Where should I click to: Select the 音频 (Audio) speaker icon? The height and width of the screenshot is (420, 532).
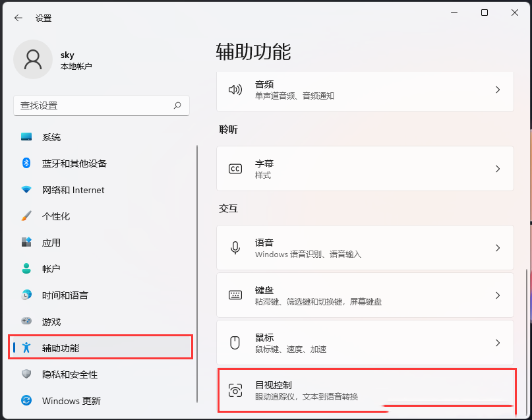tap(235, 89)
